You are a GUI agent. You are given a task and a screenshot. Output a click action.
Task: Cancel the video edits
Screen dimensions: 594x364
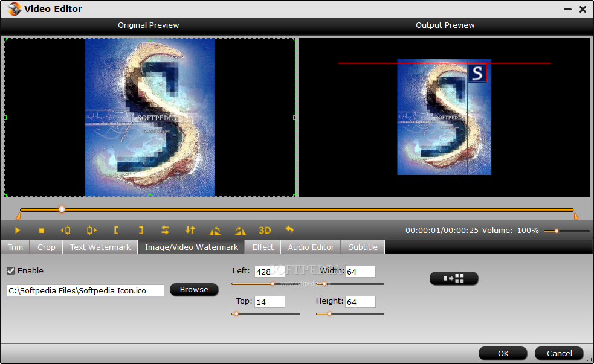click(x=559, y=353)
